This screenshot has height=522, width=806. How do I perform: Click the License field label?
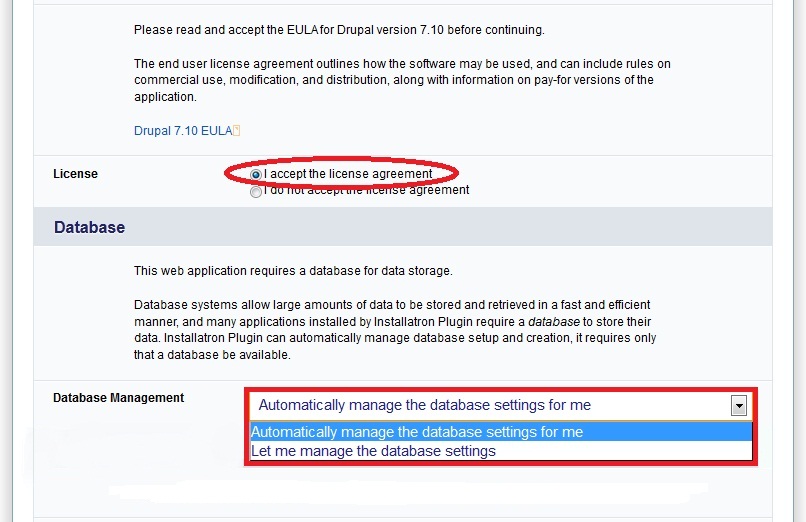coord(75,174)
